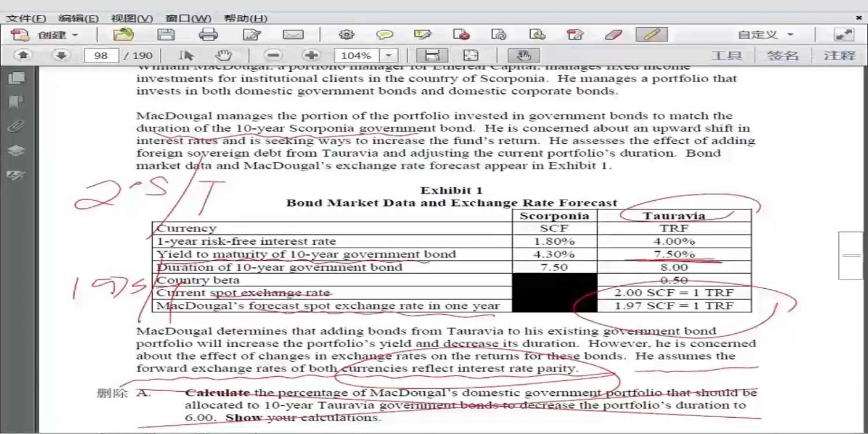Add a sticky note comment bubble
Viewport: 868px width, 434px height.
click(384, 35)
